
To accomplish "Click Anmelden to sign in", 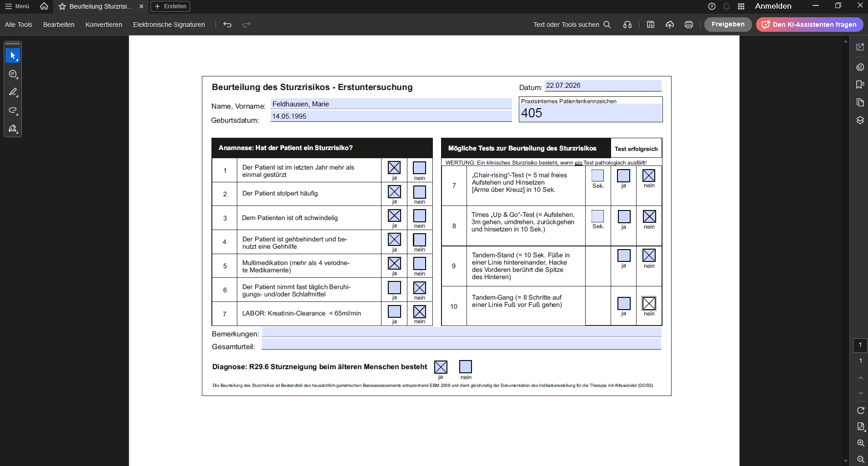I will coord(773,6).
